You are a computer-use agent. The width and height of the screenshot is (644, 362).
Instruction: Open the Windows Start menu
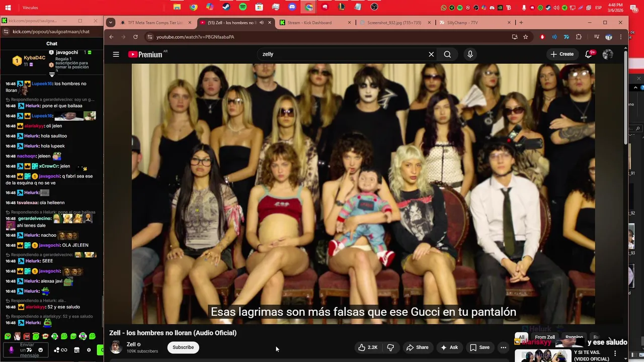pyautogui.click(x=8, y=8)
